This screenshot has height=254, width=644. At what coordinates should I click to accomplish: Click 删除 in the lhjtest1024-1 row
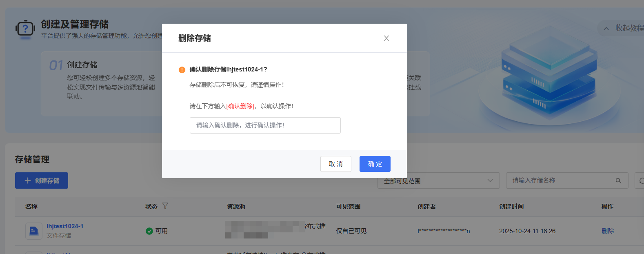607,231
